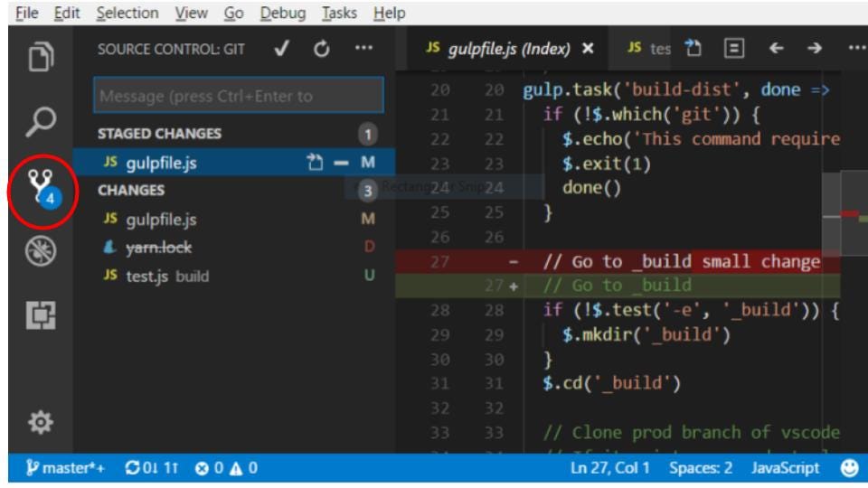Select modified gulpfile.js under Changes

click(x=234, y=219)
